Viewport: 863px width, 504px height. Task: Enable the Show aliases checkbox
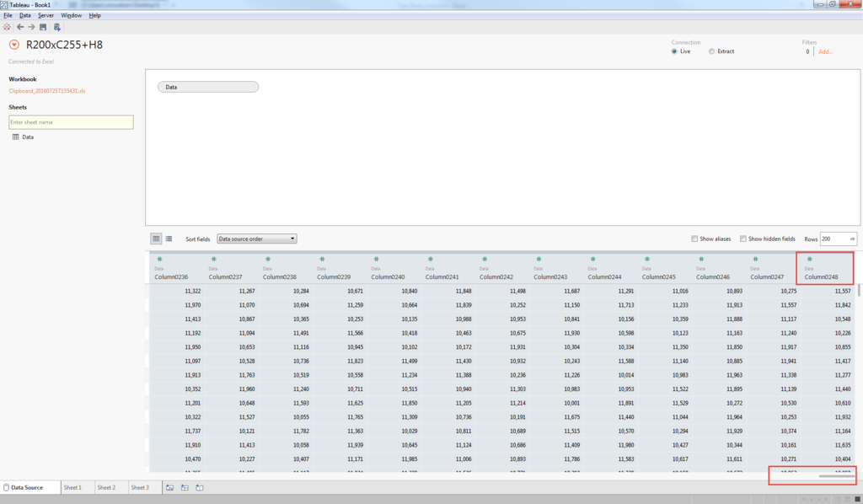pos(694,239)
